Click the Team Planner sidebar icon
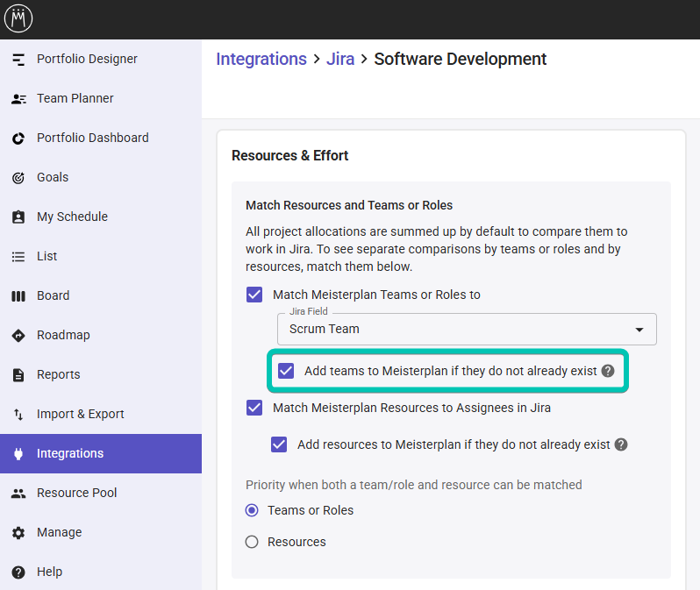The width and height of the screenshot is (700, 590). (18, 99)
